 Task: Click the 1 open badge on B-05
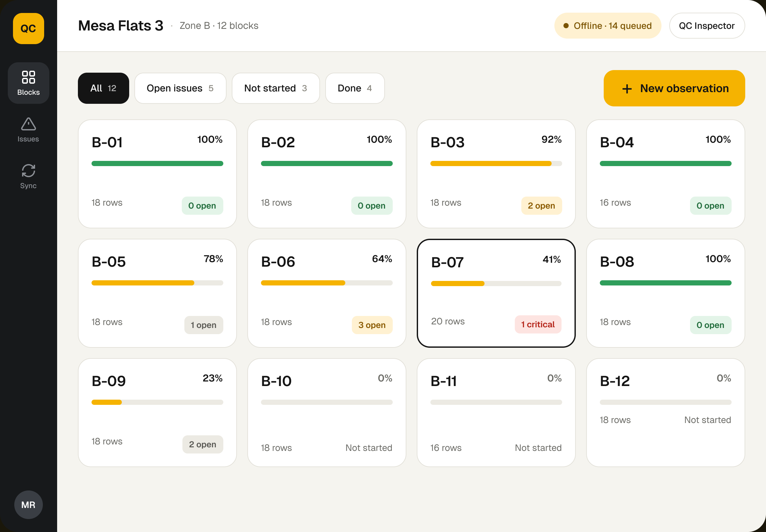point(204,325)
